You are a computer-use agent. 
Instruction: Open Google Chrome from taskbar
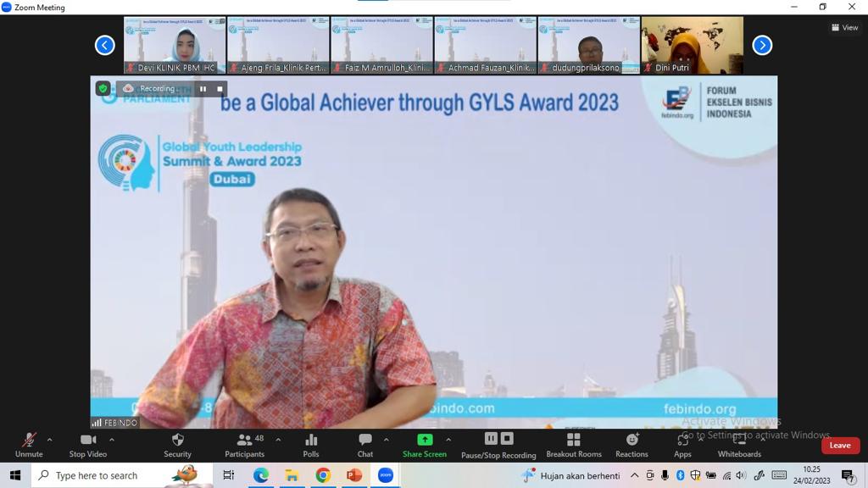click(x=323, y=475)
